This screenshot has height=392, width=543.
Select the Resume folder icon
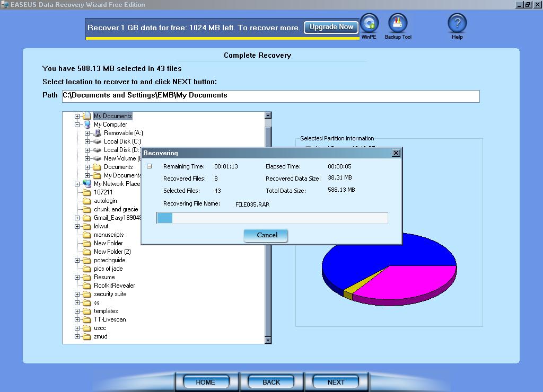pos(87,277)
